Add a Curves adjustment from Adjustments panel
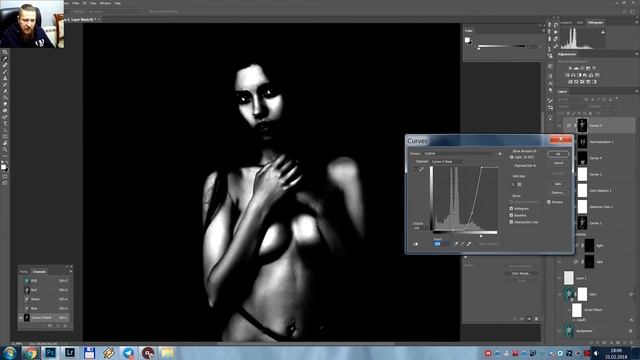The image size is (640, 360). tap(582, 68)
